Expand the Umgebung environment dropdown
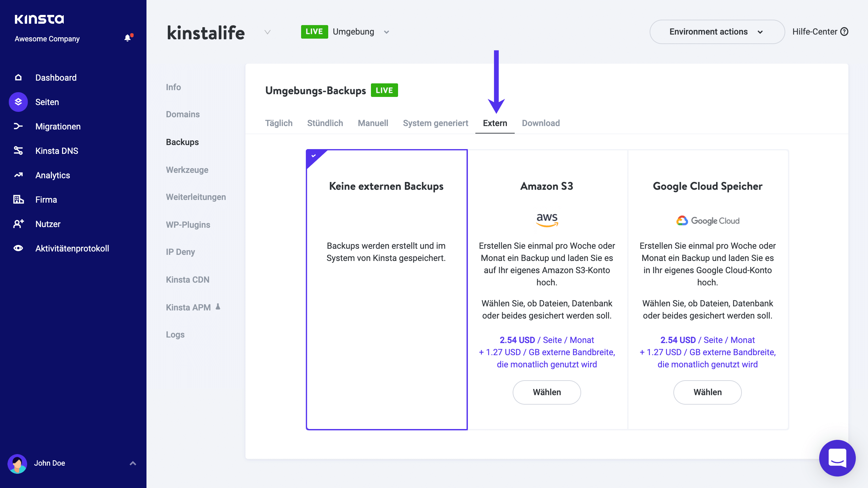The width and height of the screenshot is (868, 488). point(387,32)
